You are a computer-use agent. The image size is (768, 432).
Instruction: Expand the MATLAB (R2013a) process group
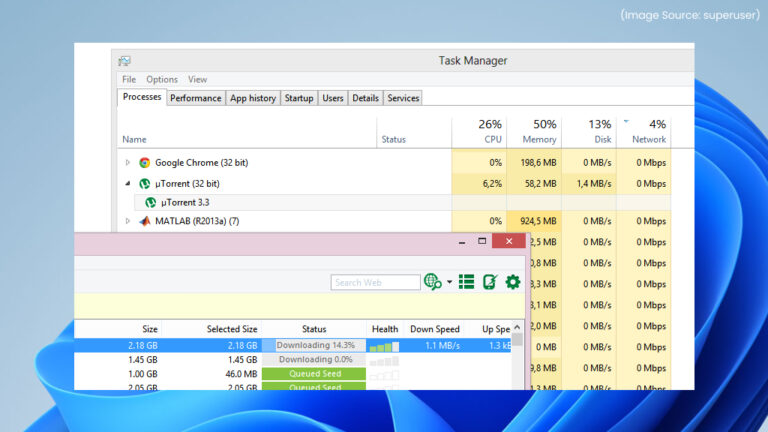tap(127, 221)
